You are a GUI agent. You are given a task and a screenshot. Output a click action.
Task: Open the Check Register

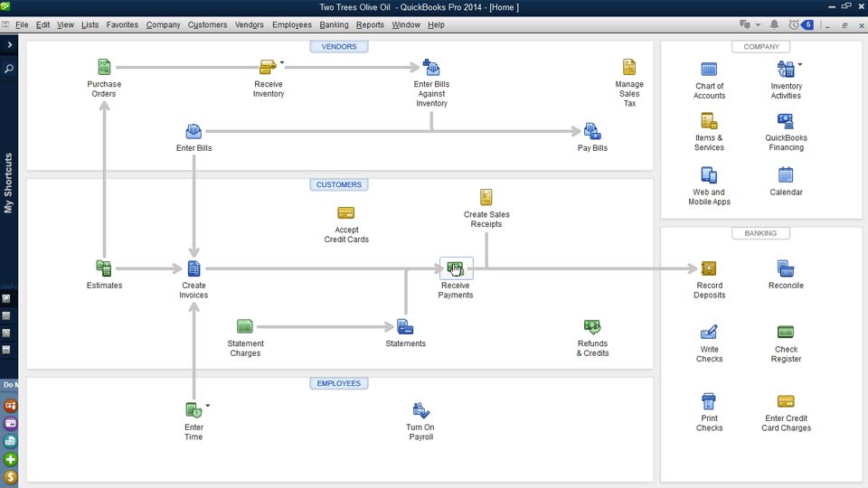(x=786, y=332)
